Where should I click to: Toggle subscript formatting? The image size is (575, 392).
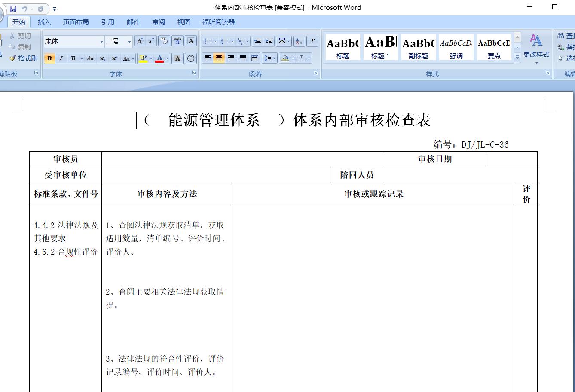point(102,58)
